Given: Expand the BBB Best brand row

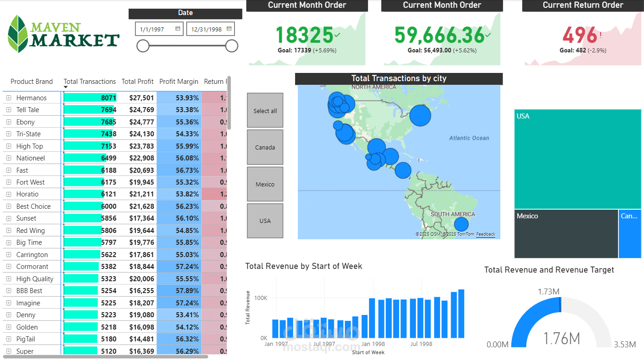Looking at the screenshot, I should (x=9, y=290).
